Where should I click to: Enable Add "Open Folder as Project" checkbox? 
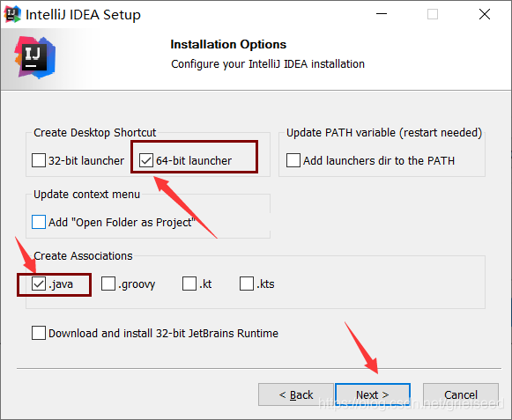[39, 222]
